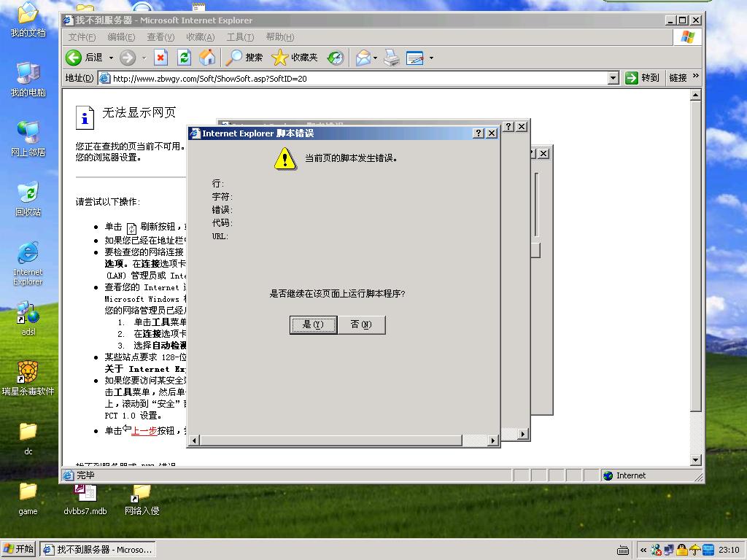Open 瑞星杀毒软件 antivirus shortcut

pyautogui.click(x=28, y=378)
